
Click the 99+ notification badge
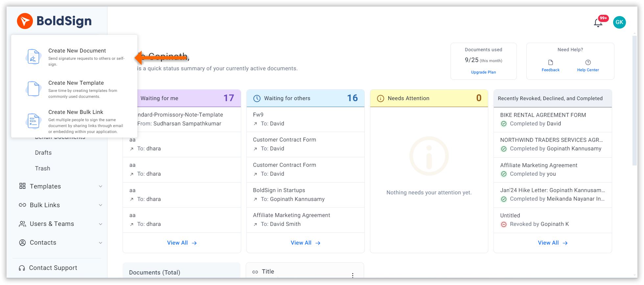pyautogui.click(x=603, y=18)
